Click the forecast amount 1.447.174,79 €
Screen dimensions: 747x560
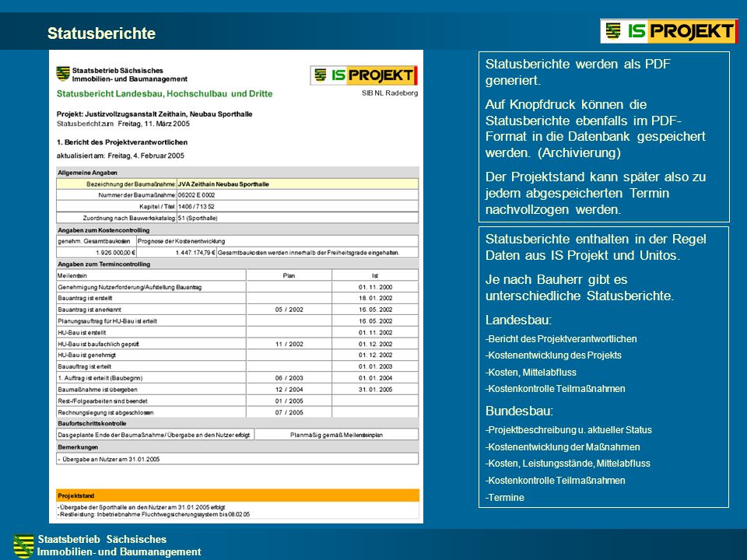pos(195,252)
